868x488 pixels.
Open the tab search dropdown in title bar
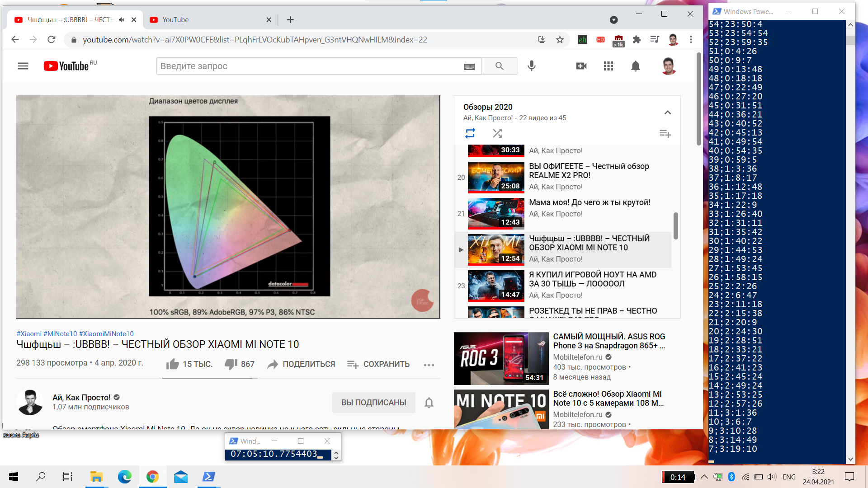pos(613,20)
